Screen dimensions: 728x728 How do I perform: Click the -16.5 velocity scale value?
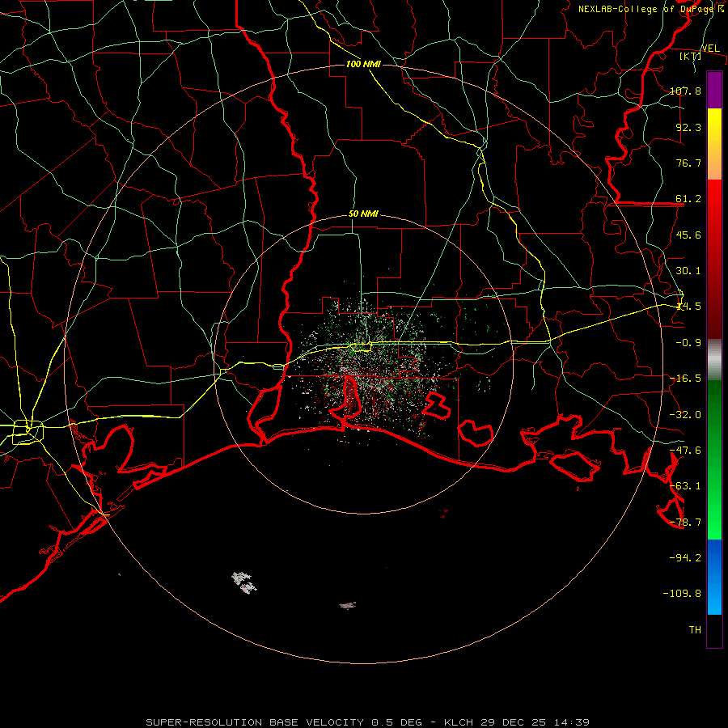click(685, 379)
